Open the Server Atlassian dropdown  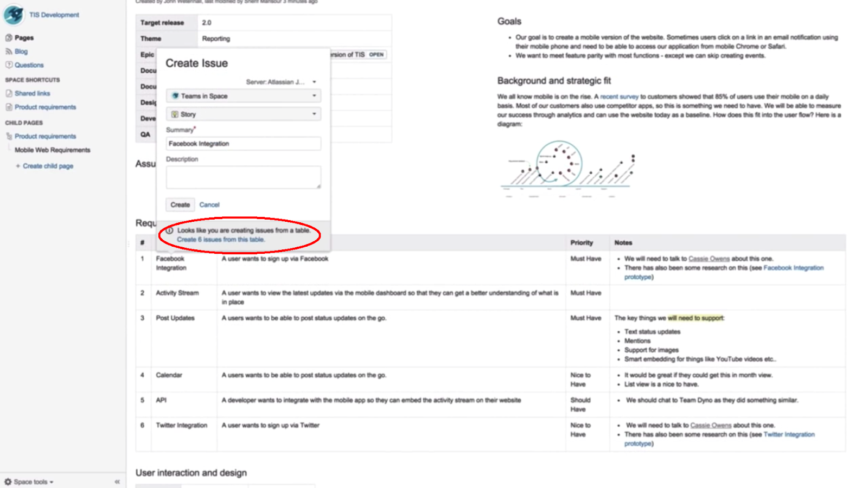pyautogui.click(x=280, y=82)
